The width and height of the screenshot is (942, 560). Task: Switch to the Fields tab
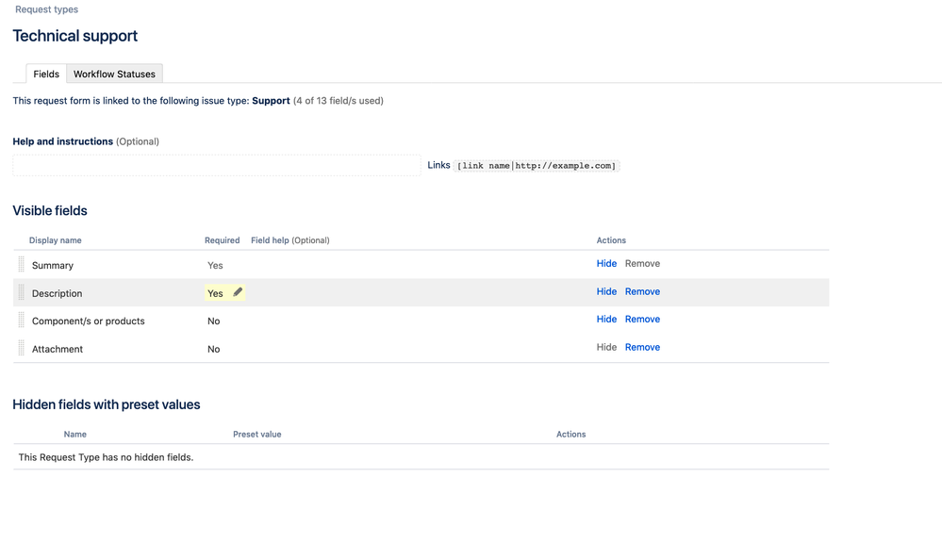click(46, 74)
